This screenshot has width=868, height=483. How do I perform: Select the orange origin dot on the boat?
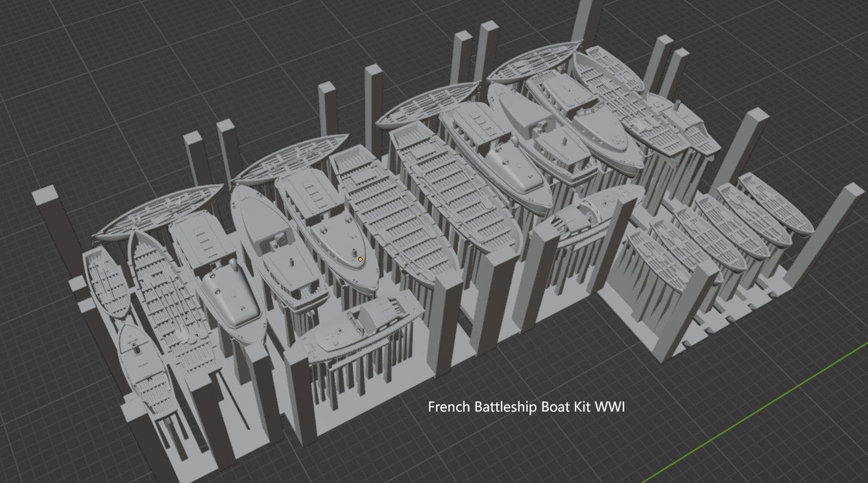click(x=360, y=260)
